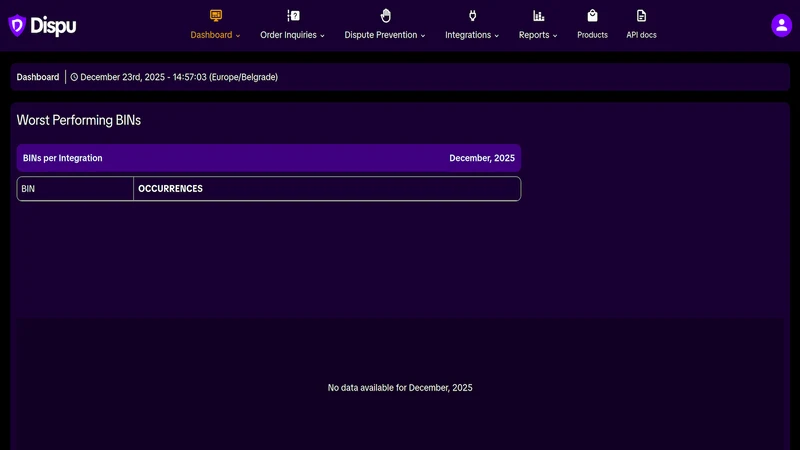The height and width of the screenshot is (450, 800).
Task: Expand the Dispute Prevention chevron
Action: (x=422, y=36)
